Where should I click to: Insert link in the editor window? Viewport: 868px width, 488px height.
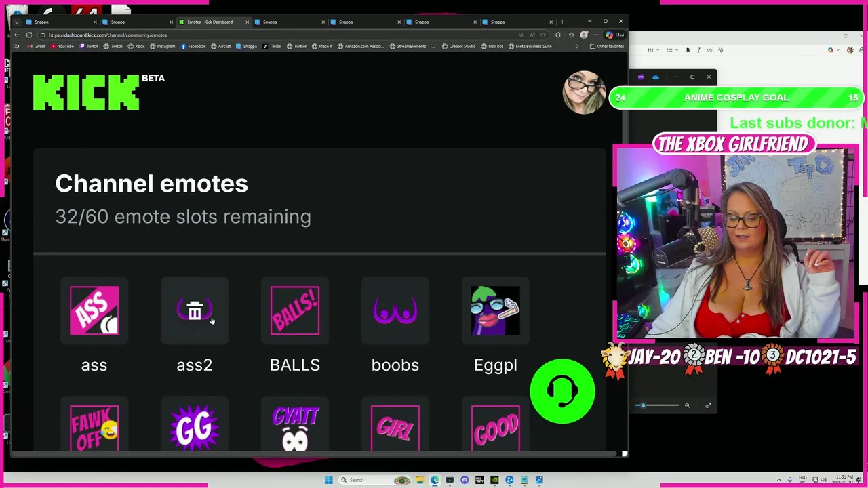coord(709,50)
